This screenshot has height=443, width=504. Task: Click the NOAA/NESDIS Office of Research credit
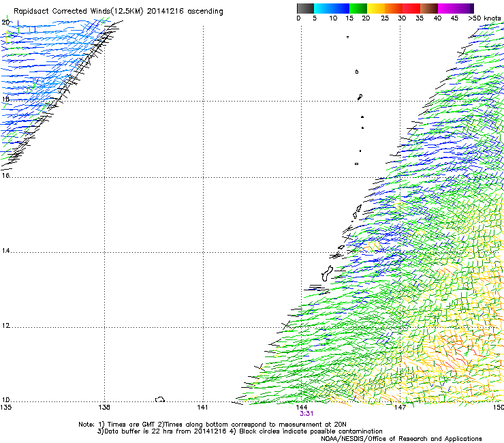pos(401,439)
